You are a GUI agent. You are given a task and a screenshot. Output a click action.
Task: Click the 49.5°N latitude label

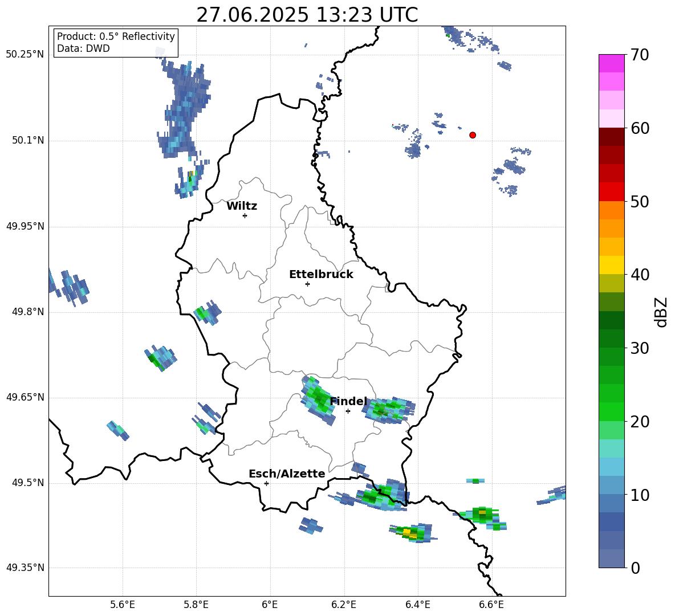[x=28, y=483]
